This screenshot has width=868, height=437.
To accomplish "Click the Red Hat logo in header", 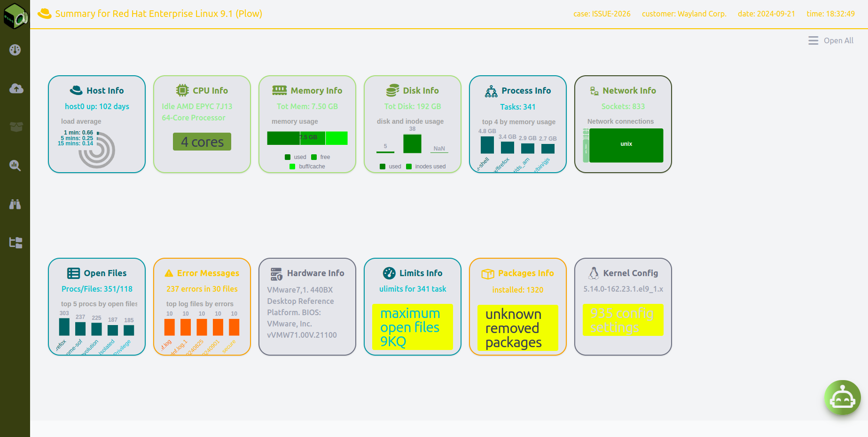I will pyautogui.click(x=45, y=14).
